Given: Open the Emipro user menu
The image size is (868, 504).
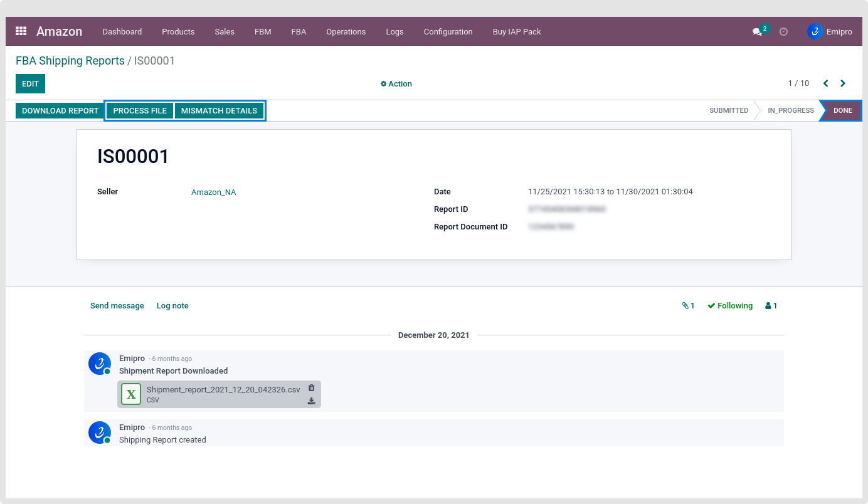Looking at the screenshot, I should (x=830, y=32).
